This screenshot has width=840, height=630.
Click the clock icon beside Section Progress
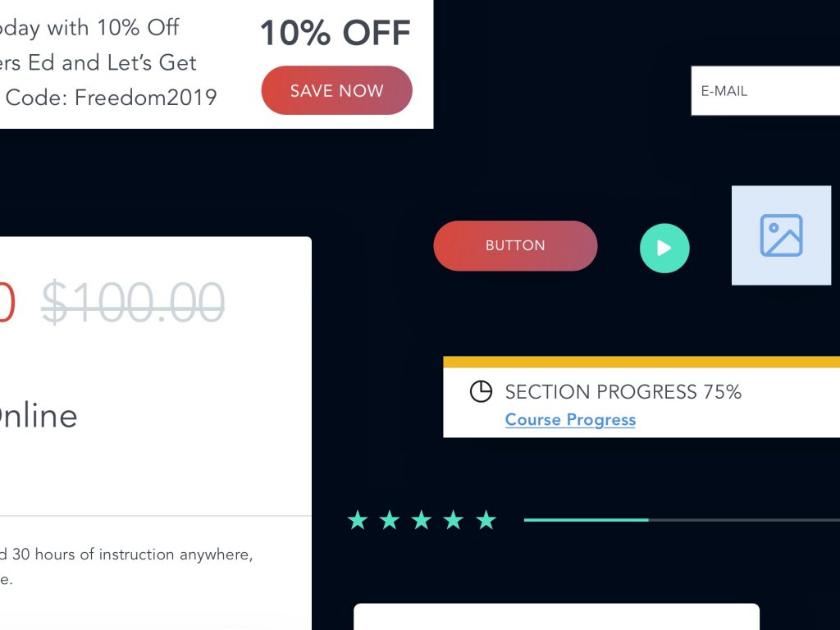[x=481, y=391]
